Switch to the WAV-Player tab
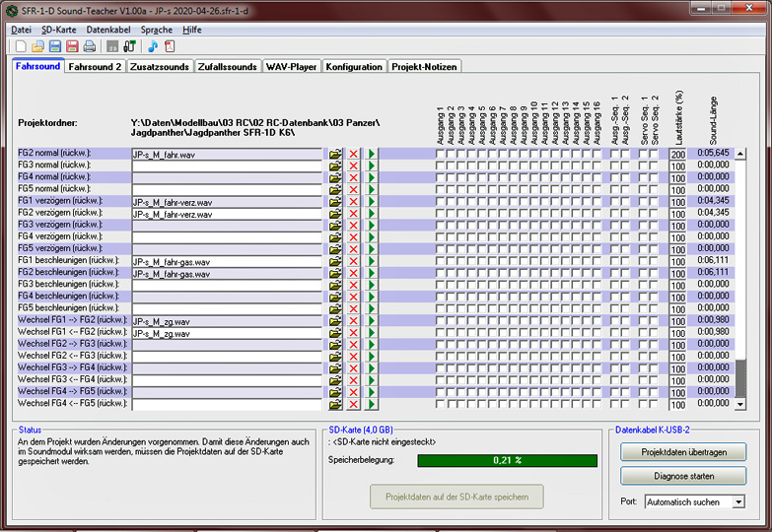772x532 pixels. tap(292, 66)
